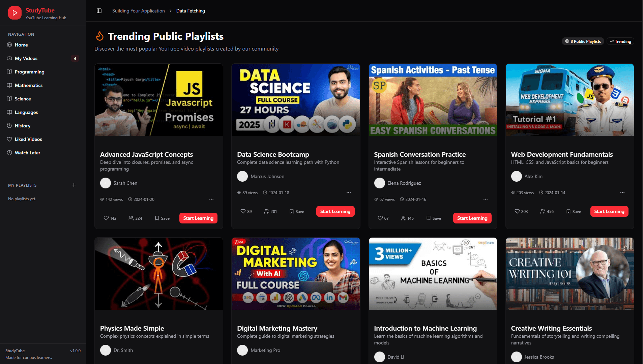Select My Videos in the navigation menu
The height and width of the screenshot is (364, 643).
coord(26,58)
